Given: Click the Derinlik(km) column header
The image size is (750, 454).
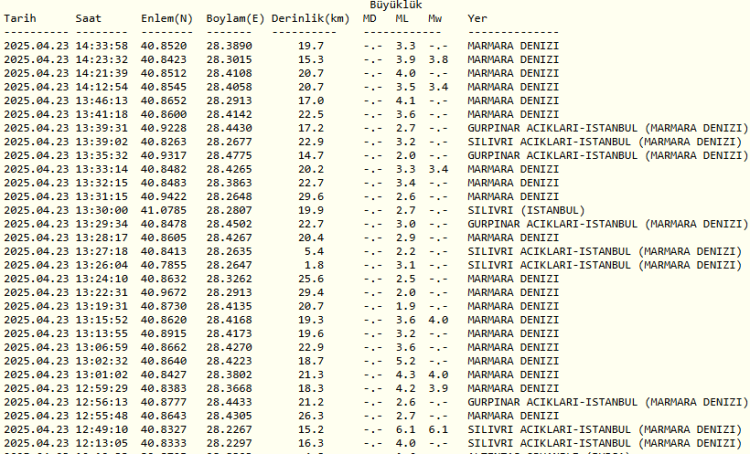Looking at the screenshot, I should [309, 19].
